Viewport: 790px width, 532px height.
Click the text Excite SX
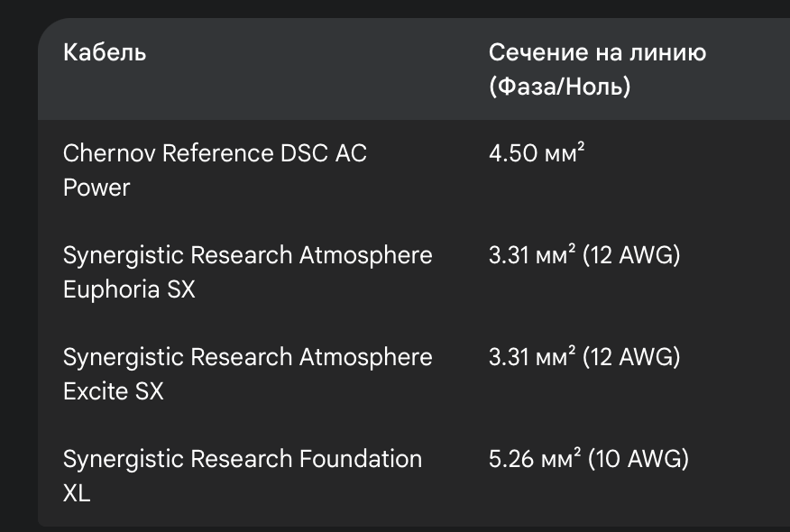tap(114, 392)
